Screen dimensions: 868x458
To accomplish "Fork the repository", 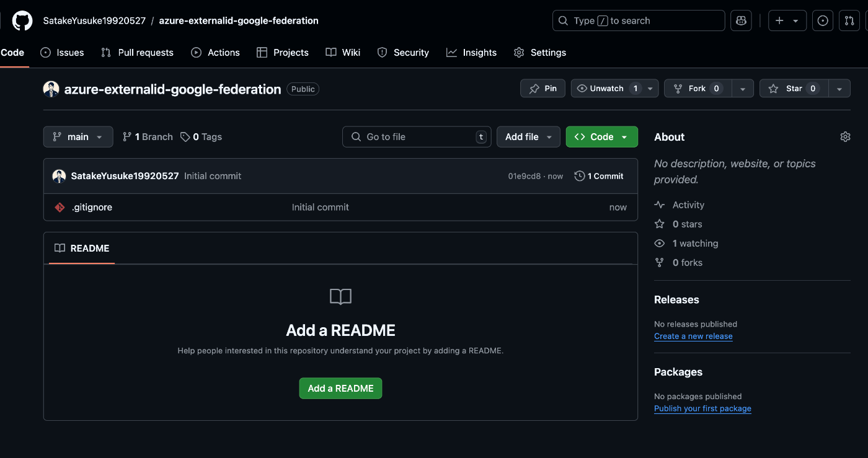I will (697, 89).
